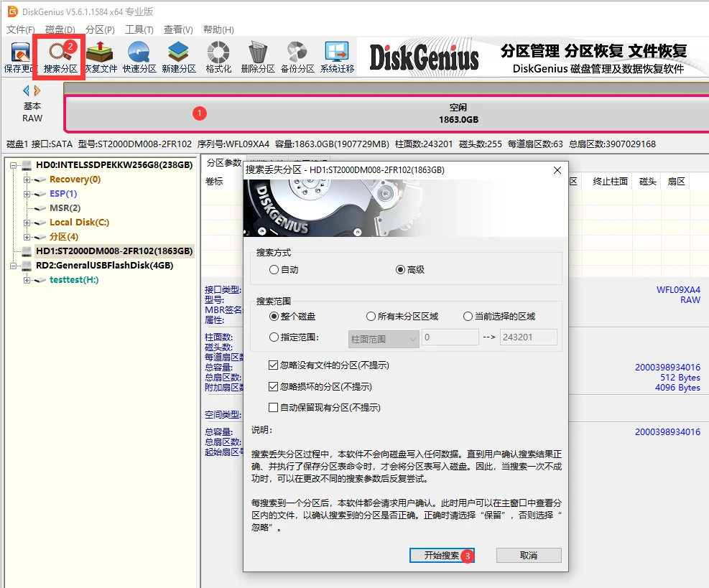Screen dimensions: 709x588
Task: Click the 恢复文件 toolbar icon
Action: 101,57
